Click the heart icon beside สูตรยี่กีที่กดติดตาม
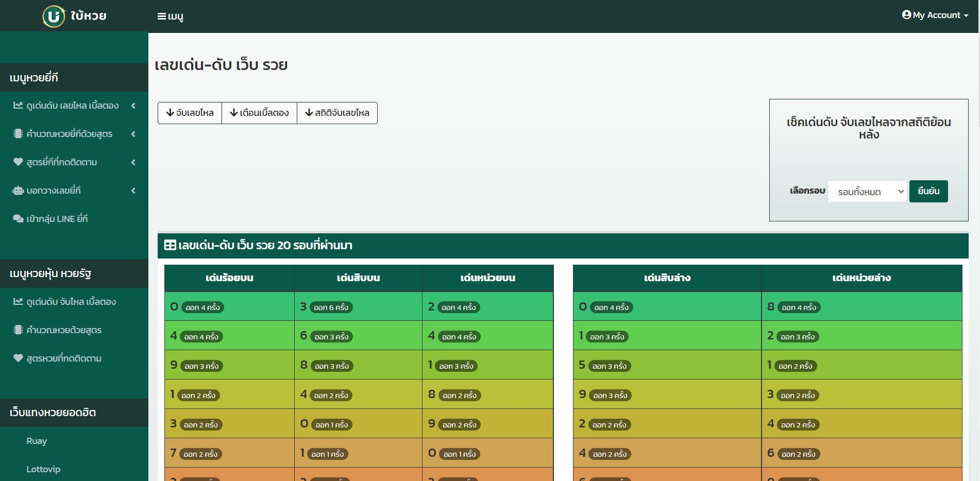The height and width of the screenshot is (481, 980). coord(18,162)
